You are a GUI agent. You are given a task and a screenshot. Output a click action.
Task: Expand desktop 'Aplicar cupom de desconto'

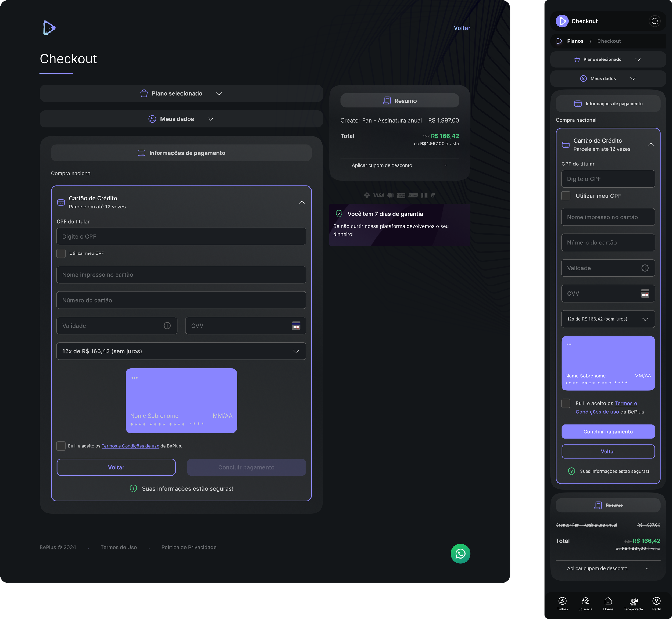coord(399,165)
